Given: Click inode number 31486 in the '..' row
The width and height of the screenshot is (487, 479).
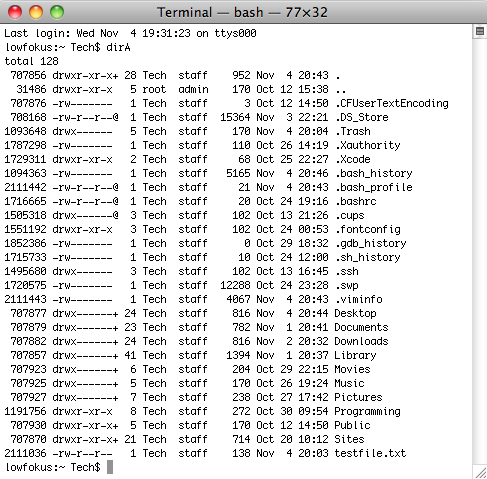Looking at the screenshot, I should click(31, 89).
